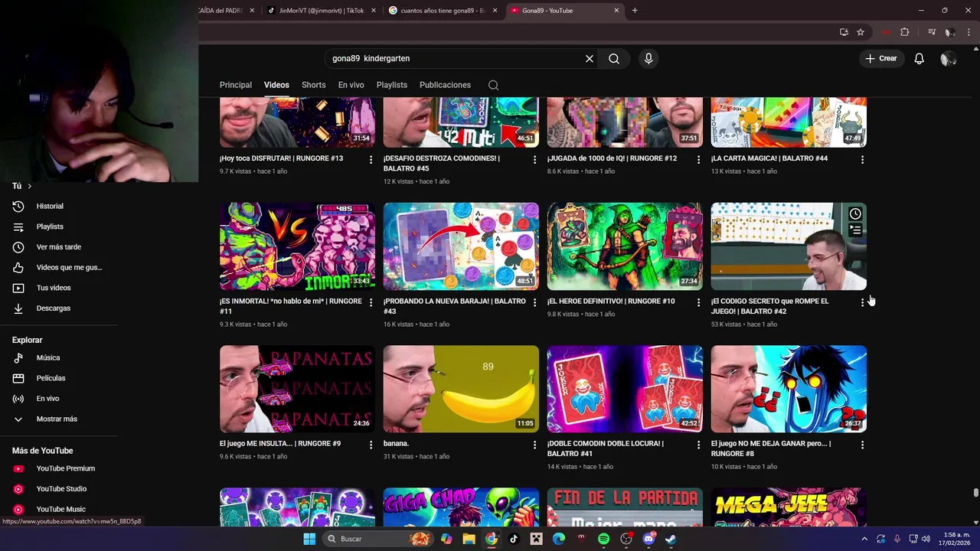
Task: Open TikTok app from the taskbar
Action: point(514,539)
